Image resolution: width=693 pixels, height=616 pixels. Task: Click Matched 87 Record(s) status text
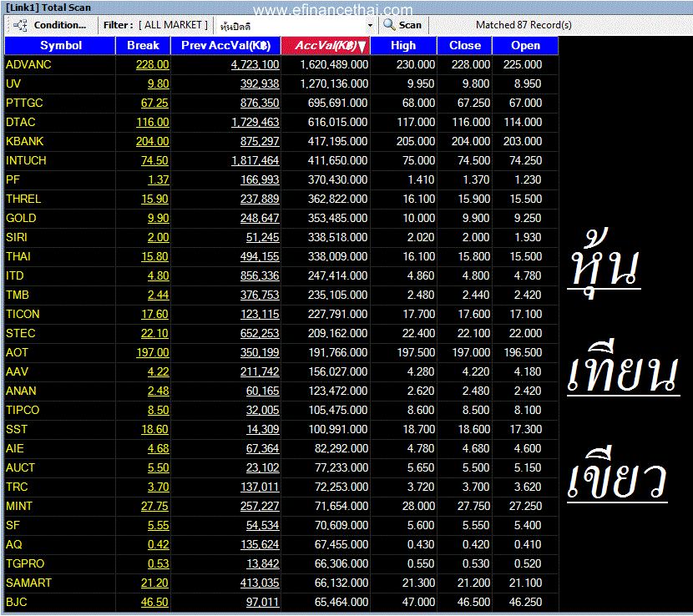point(524,25)
